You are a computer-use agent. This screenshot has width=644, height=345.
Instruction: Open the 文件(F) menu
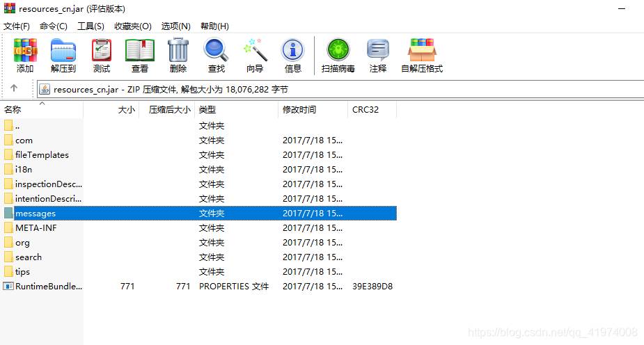pos(17,26)
